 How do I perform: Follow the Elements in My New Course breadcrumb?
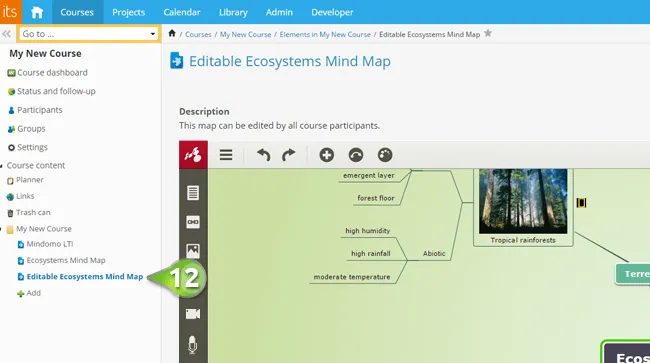pos(325,34)
